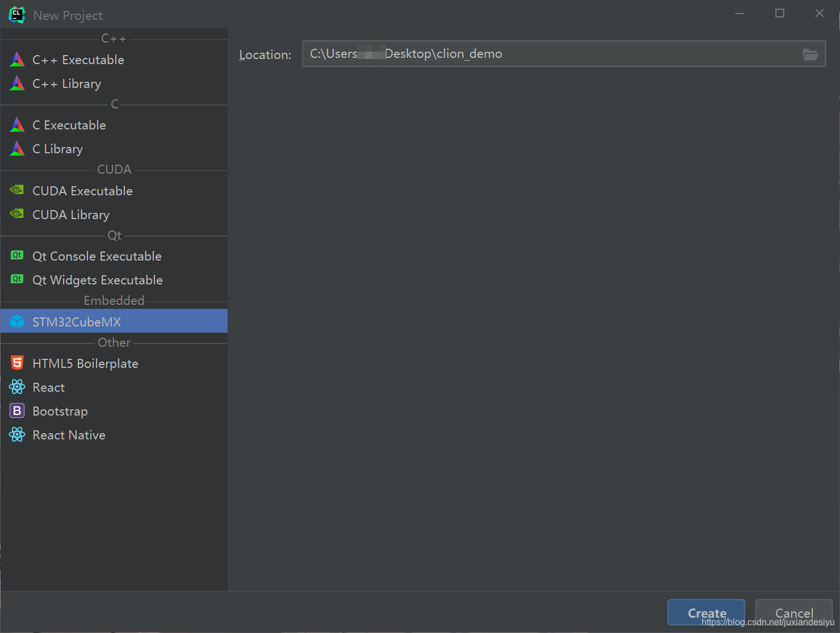Viewport: 840px width, 633px height.
Task: Close the New Project dialog
Action: pyautogui.click(x=820, y=13)
